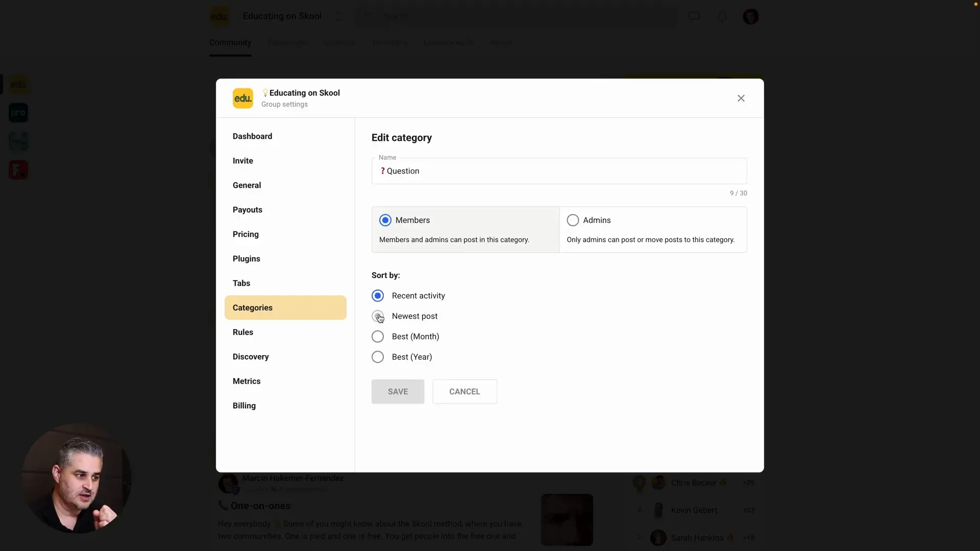
Task: Select the Categories settings item
Action: 285,308
